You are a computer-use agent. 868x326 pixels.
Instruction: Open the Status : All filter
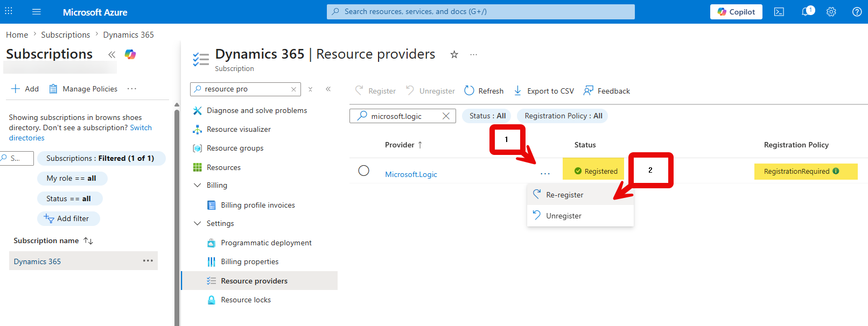(487, 116)
